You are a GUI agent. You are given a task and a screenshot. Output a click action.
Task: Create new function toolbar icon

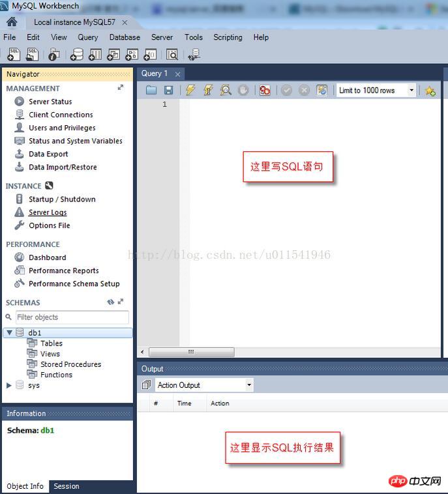click(150, 55)
